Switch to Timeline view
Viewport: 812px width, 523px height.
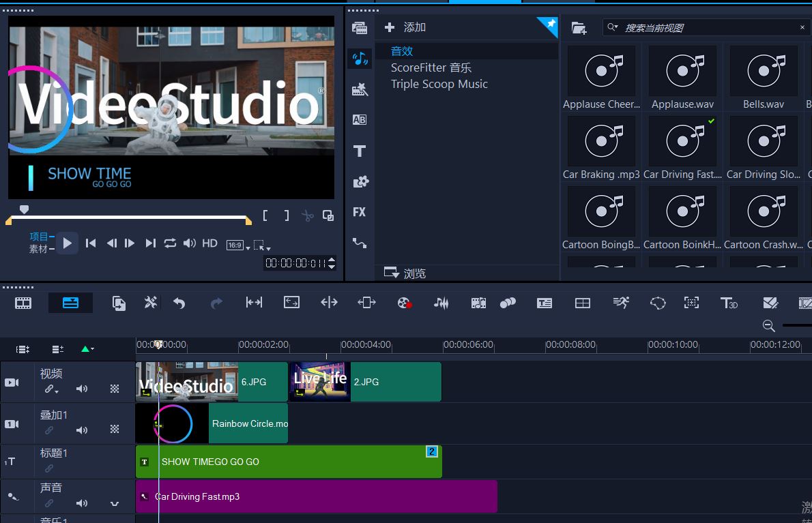(x=70, y=303)
